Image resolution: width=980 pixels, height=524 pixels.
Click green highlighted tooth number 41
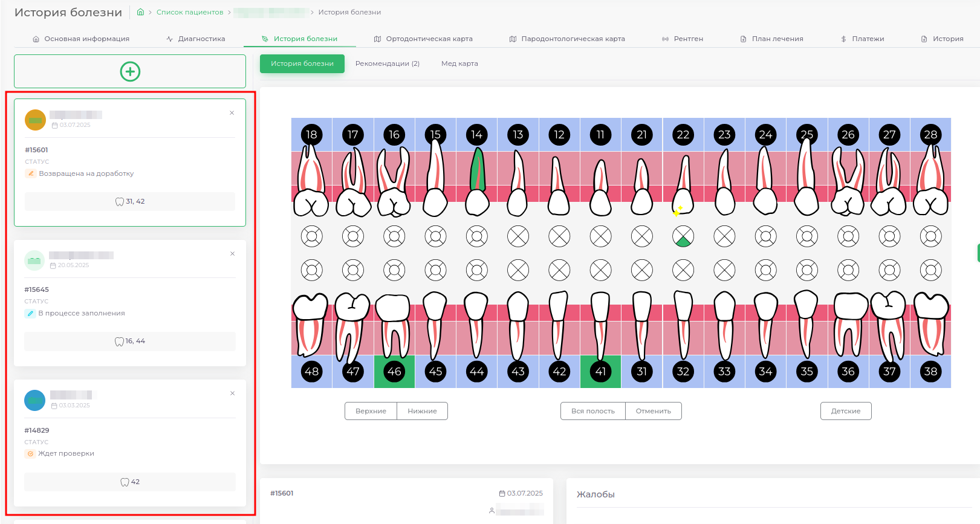pos(600,371)
